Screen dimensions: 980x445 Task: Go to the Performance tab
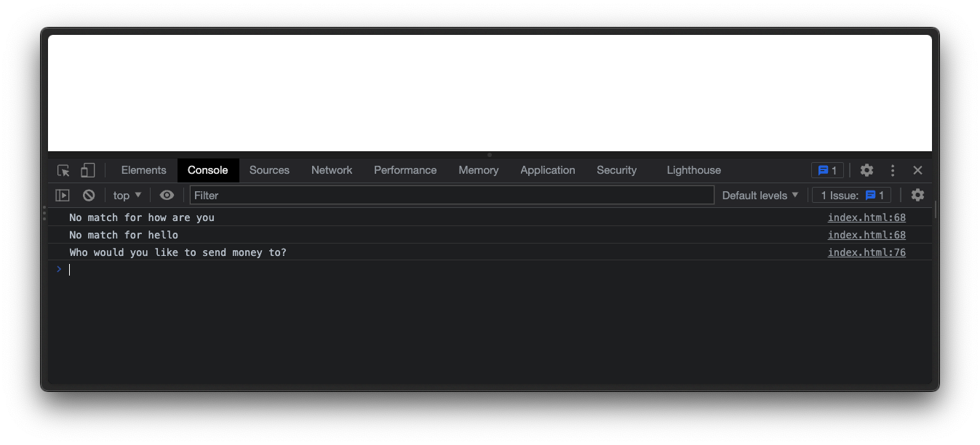pyautogui.click(x=405, y=170)
